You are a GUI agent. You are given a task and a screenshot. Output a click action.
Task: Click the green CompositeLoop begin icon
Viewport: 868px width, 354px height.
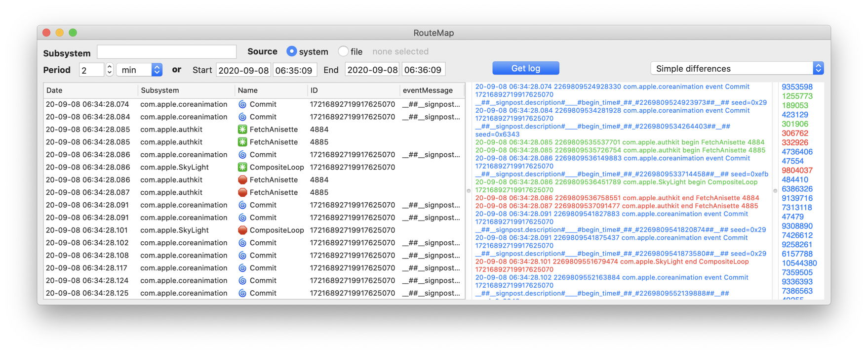pyautogui.click(x=242, y=167)
